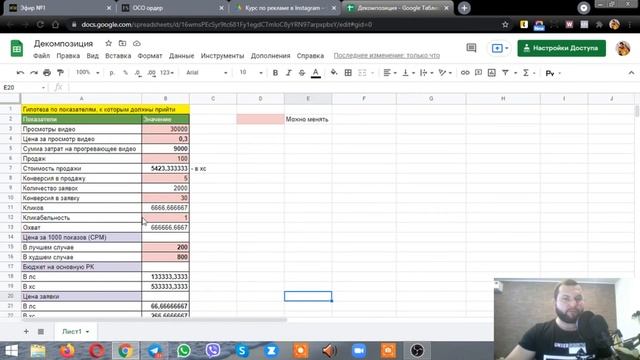
Task: Open the 123 number format dropdown
Action: [x=167, y=73]
